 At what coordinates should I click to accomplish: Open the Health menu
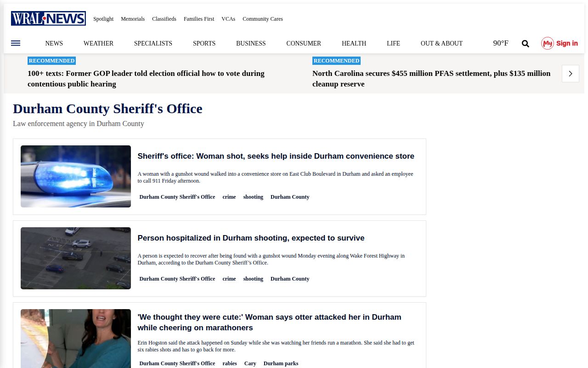click(354, 43)
